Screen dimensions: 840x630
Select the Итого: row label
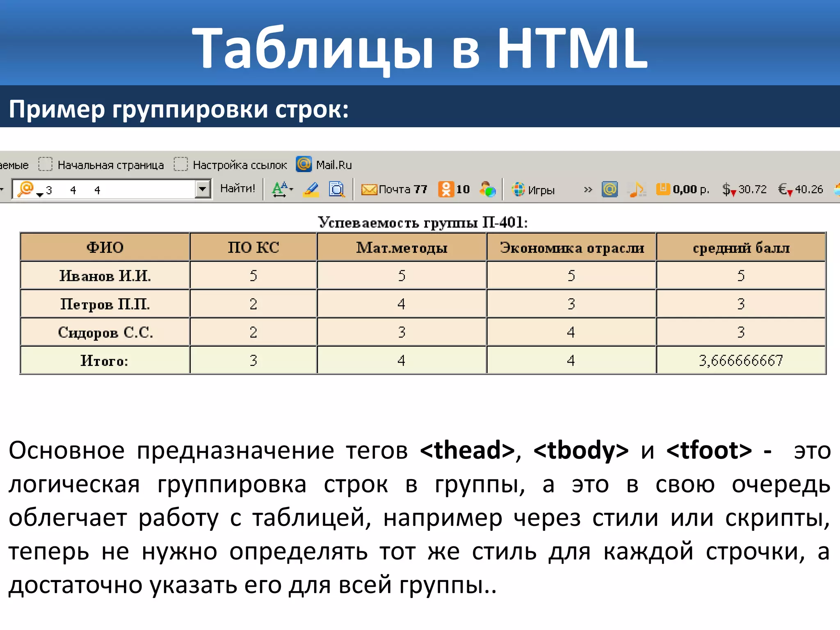pyautogui.click(x=105, y=361)
